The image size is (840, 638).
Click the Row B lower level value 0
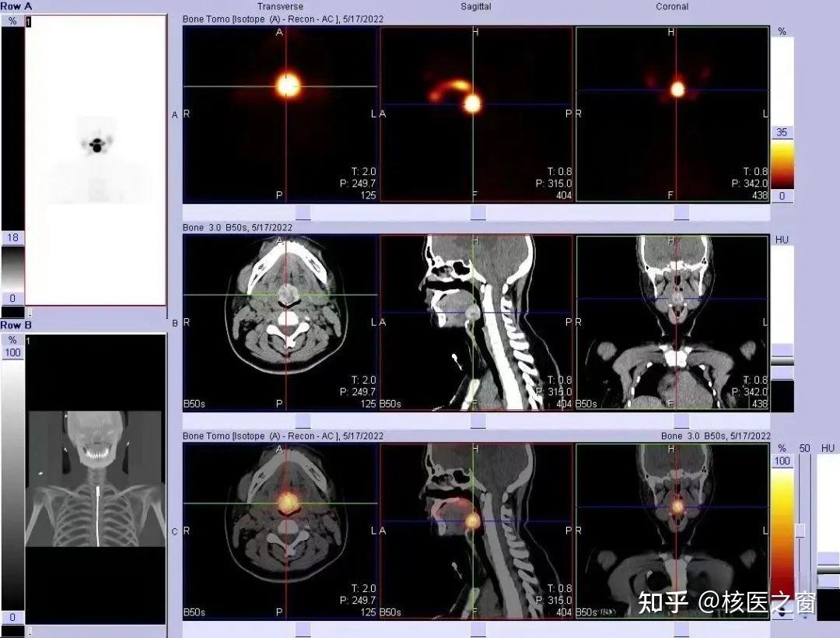pos(13,617)
